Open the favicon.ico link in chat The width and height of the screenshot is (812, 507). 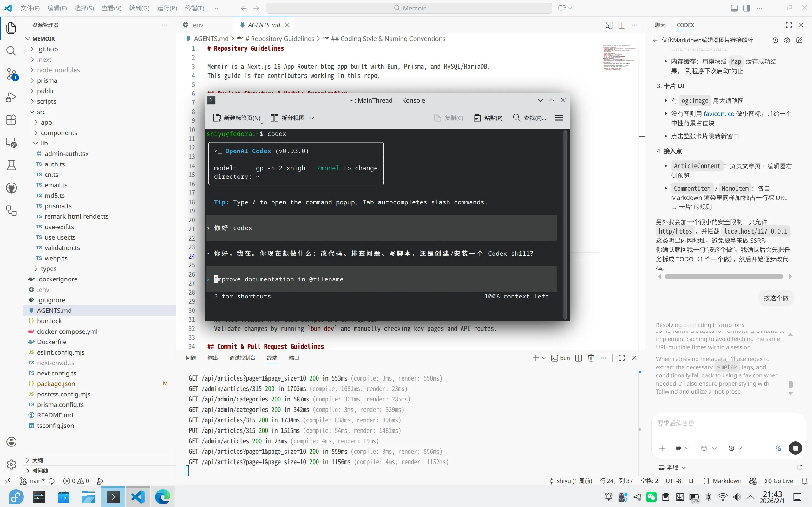click(x=719, y=114)
